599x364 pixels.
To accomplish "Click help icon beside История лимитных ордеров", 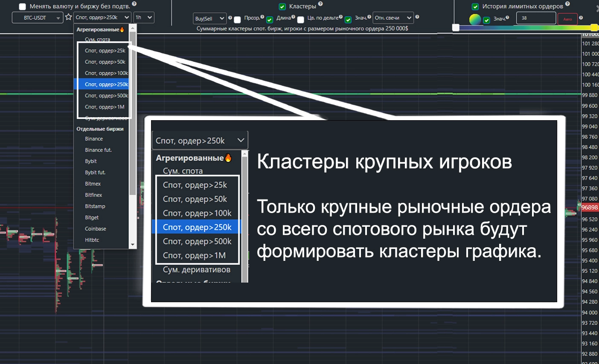I will pos(567,4).
